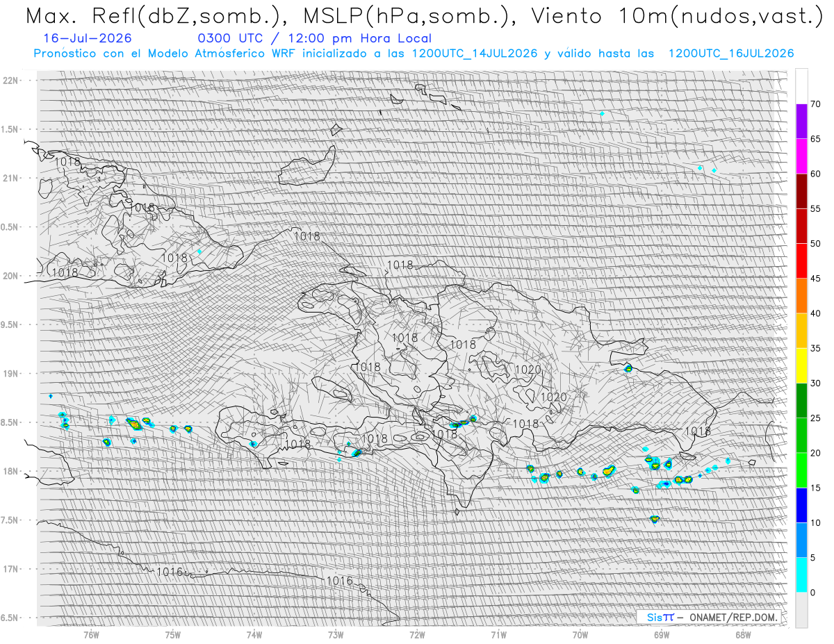The image size is (834, 644).
Task: Click colorbar label 60
Action: (x=815, y=174)
